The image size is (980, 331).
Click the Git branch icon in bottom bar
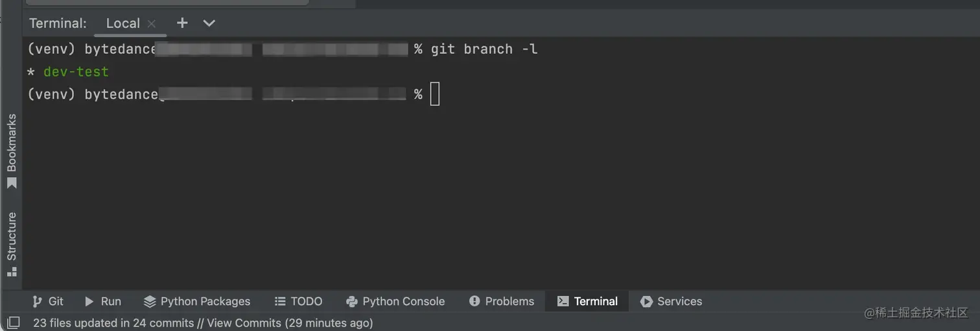38,301
